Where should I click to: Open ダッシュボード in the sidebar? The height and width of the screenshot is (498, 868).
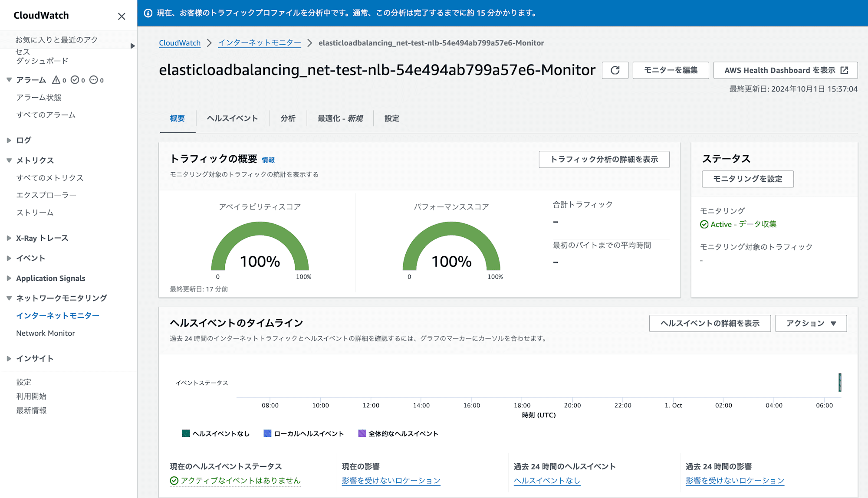pos(42,61)
